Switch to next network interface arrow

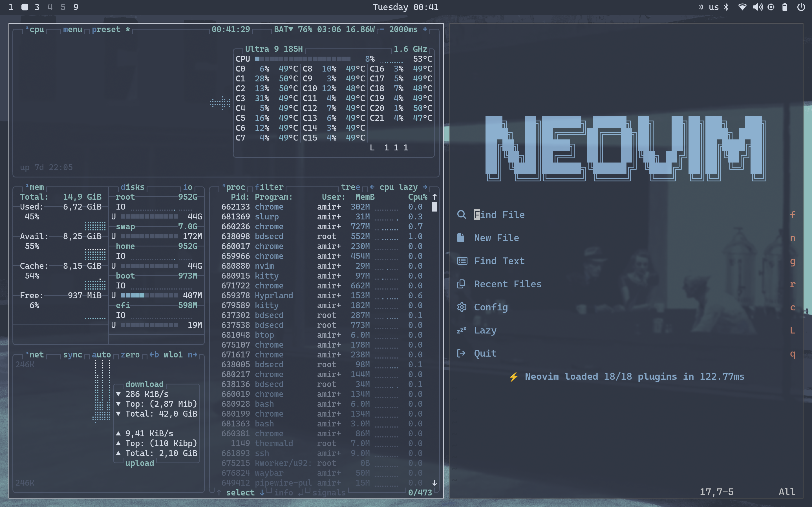click(193, 355)
